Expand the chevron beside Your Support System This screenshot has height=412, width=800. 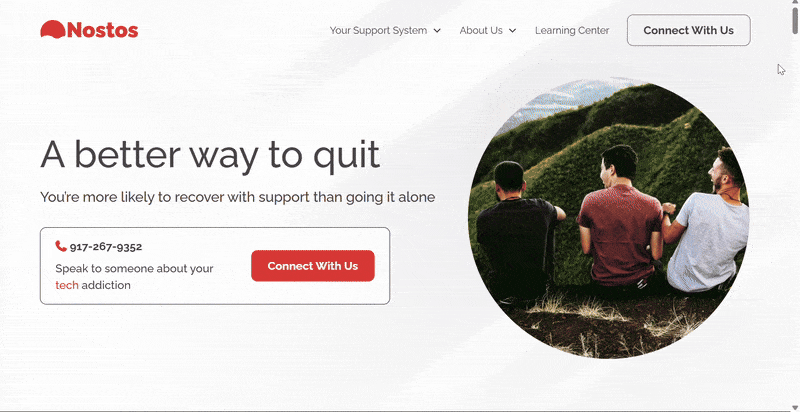[x=437, y=31]
